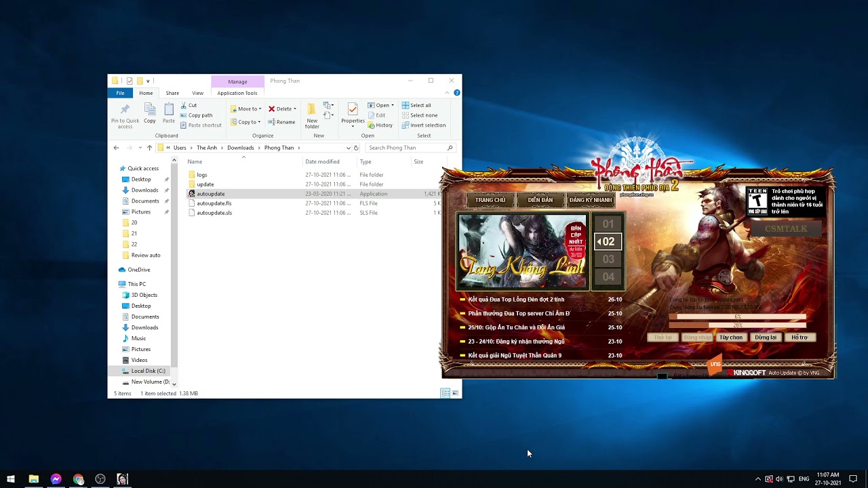The image size is (868, 488).
Task: Open the Easy access dropdown
Action: point(328,116)
